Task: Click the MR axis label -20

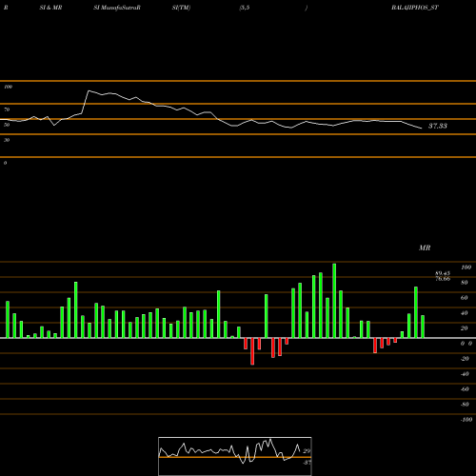Action: [x=465, y=359]
